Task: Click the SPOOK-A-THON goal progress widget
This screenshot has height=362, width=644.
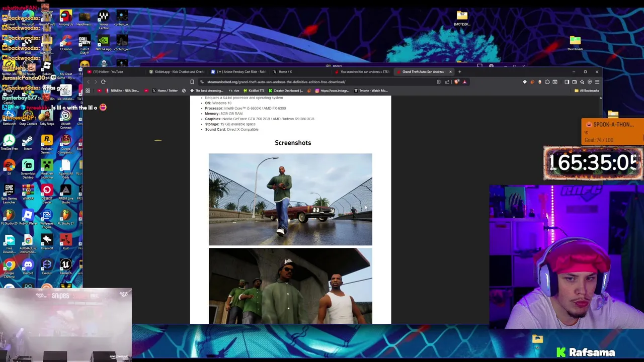Action: [612, 132]
